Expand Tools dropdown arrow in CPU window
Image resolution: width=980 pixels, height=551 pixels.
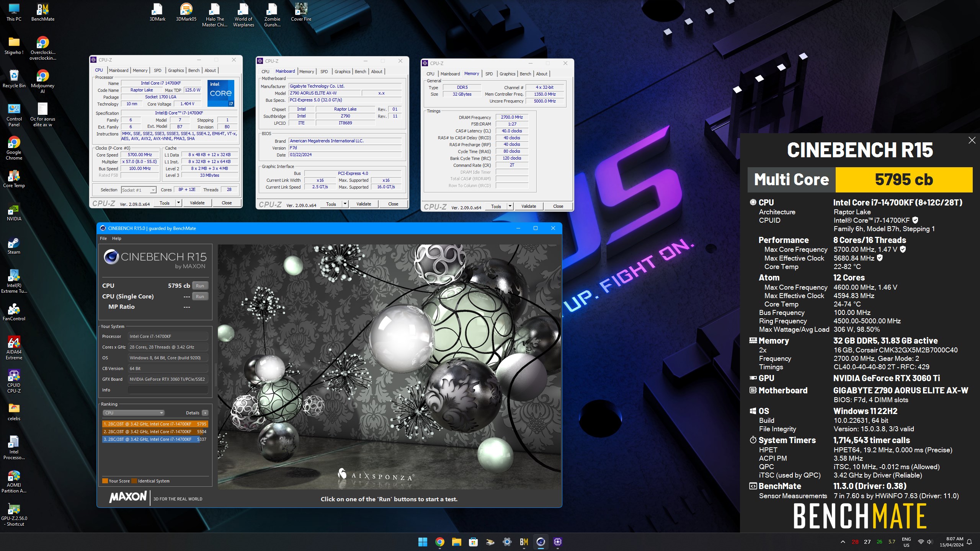(x=178, y=203)
